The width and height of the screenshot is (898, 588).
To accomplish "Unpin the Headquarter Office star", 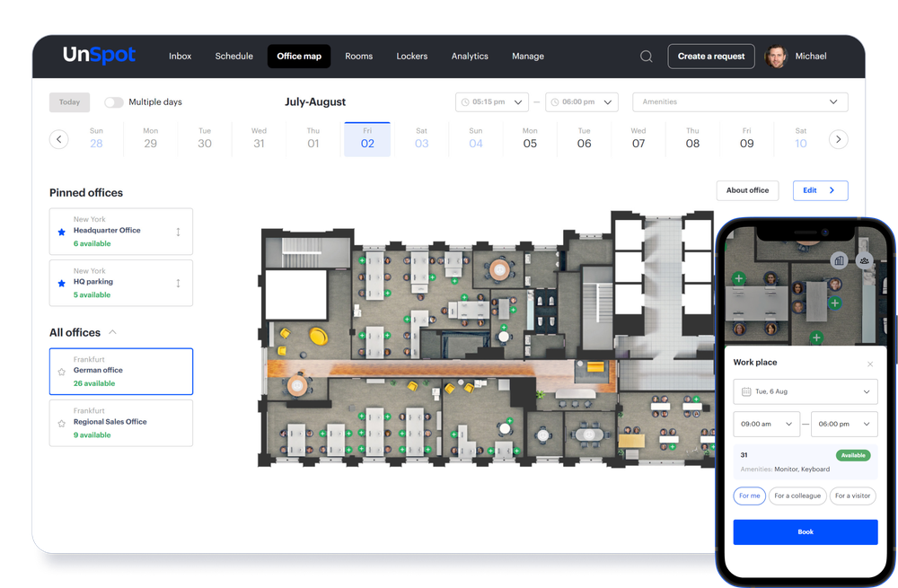I will coord(62,232).
